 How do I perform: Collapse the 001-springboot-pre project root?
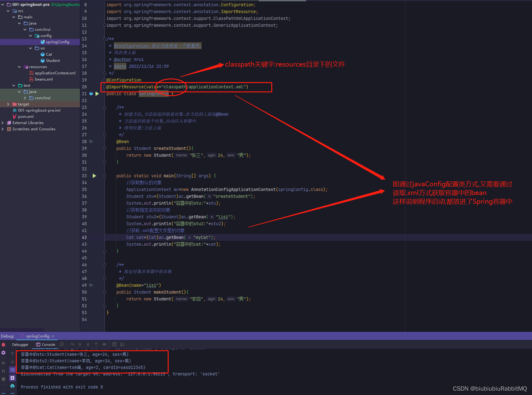pos(2,5)
